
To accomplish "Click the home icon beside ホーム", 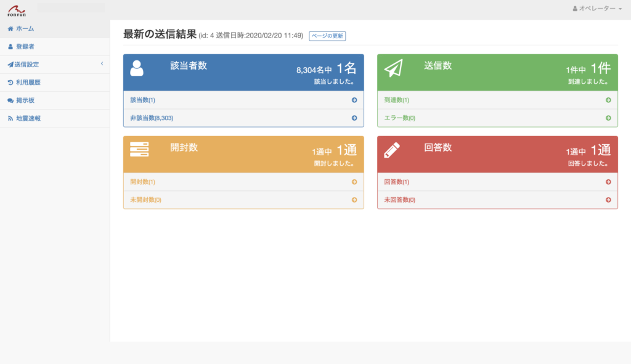I will 10,28.
